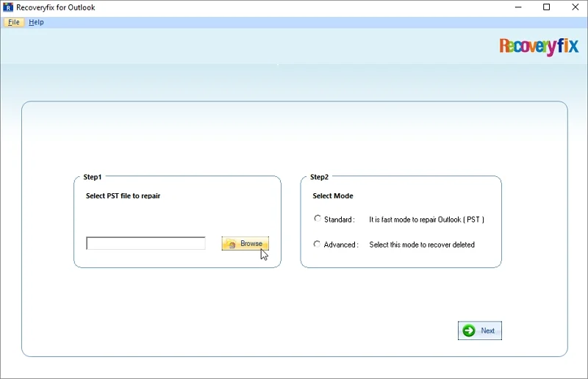Open the Help menu
The height and width of the screenshot is (379, 588).
36,22
